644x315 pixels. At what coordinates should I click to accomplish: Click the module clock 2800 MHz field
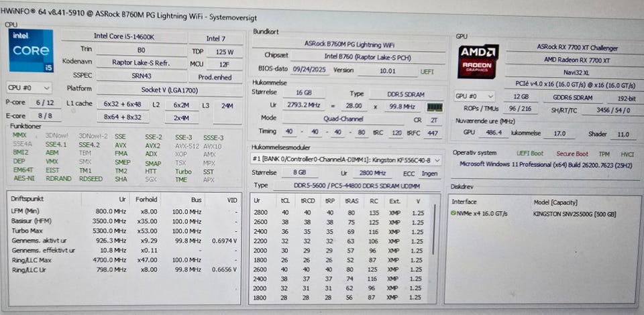point(371,174)
